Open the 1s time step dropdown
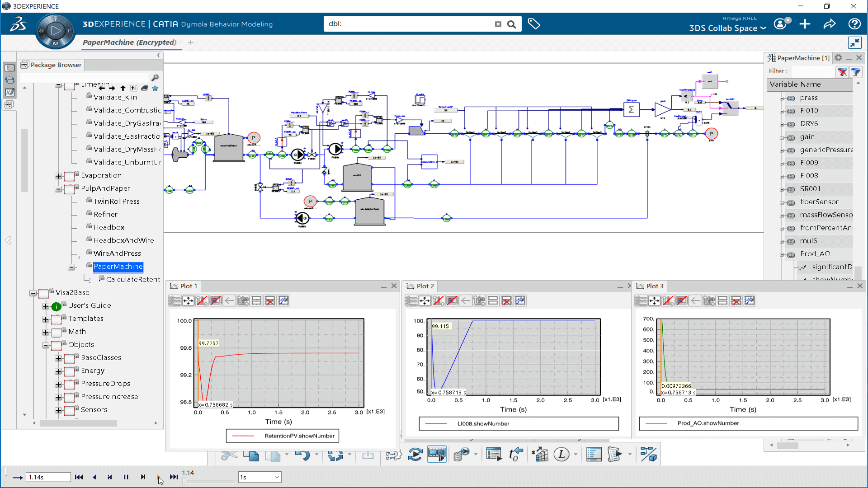Screen dimensions: 868x488 (x=277, y=477)
